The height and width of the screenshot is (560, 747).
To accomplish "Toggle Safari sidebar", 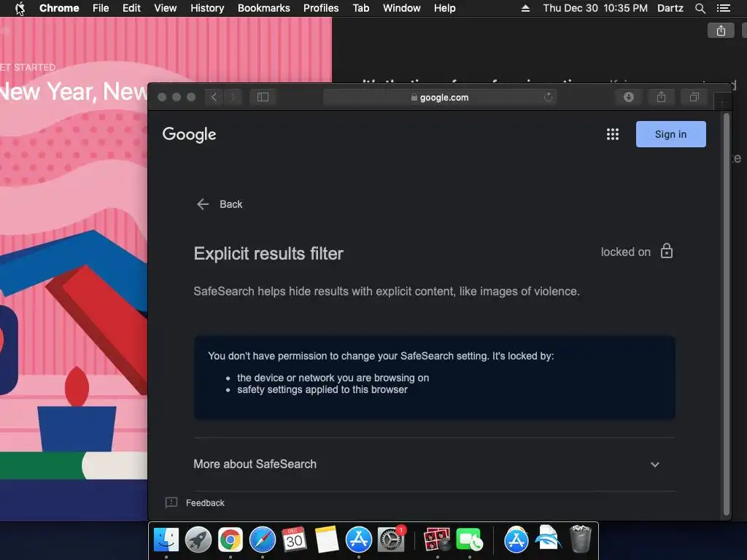I will click(x=263, y=97).
